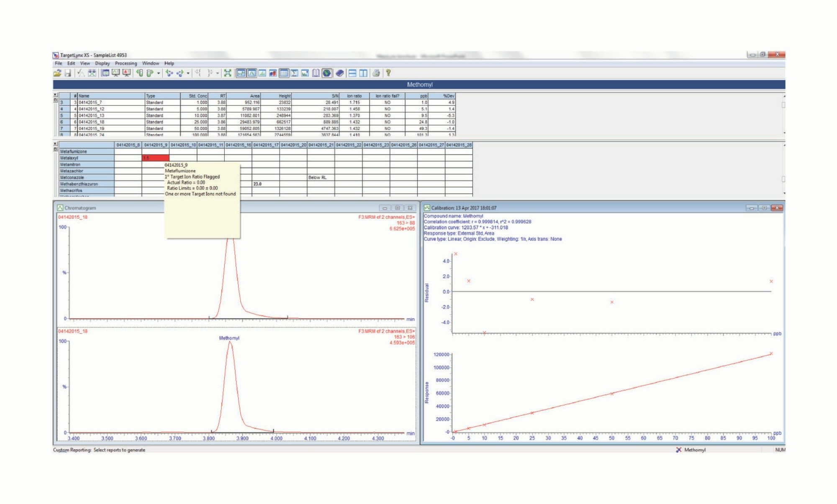Click the Methomyl compound title bar
This screenshot has width=837, height=504.
coord(419,84)
